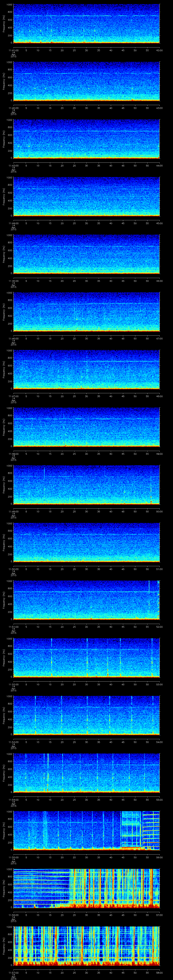Click the "54:00" end time label
The width and height of the screenshot is (173, 980).
tap(160, 742)
